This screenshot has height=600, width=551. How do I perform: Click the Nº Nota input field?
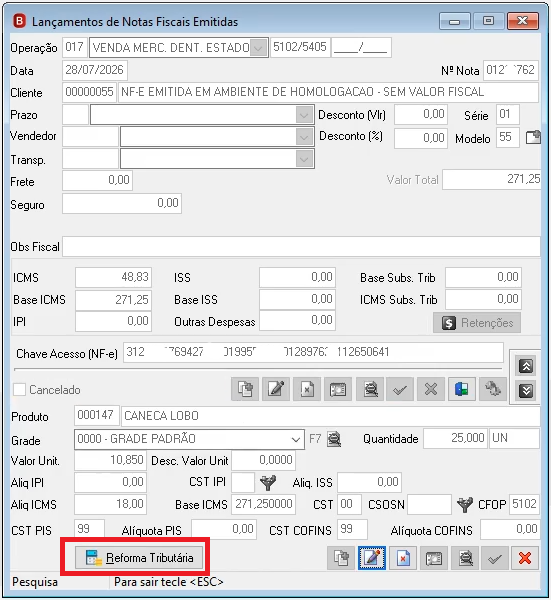click(x=511, y=70)
